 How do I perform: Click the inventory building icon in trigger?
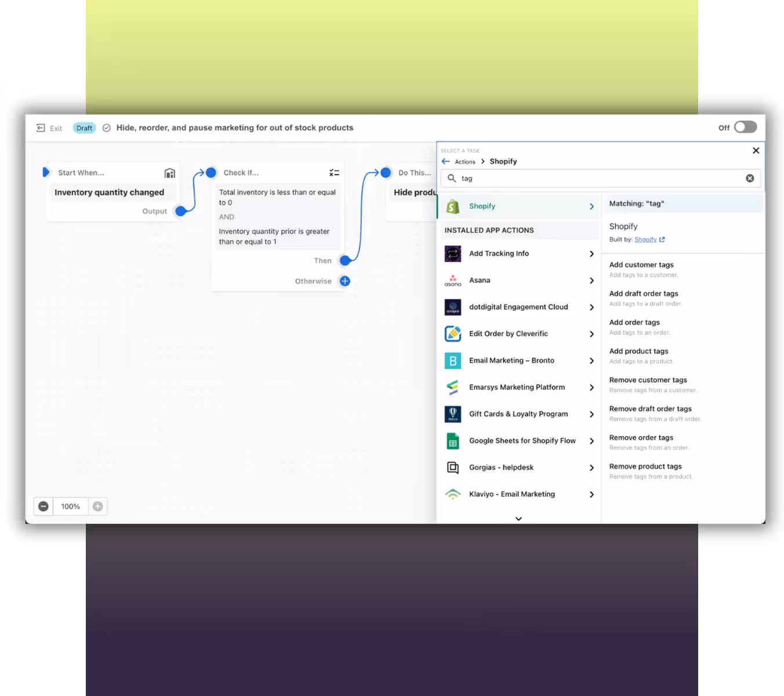click(169, 173)
